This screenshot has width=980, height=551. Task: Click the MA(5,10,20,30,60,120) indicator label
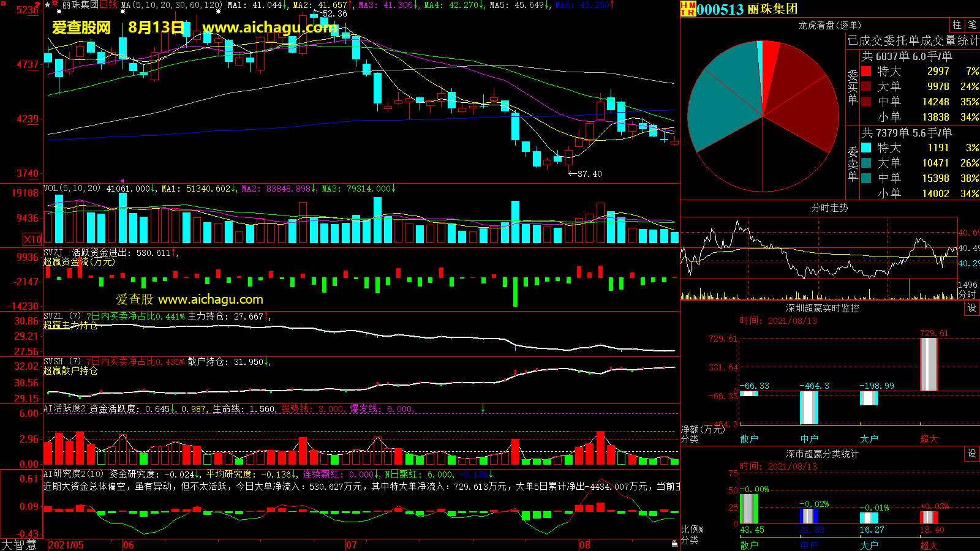click(x=171, y=5)
